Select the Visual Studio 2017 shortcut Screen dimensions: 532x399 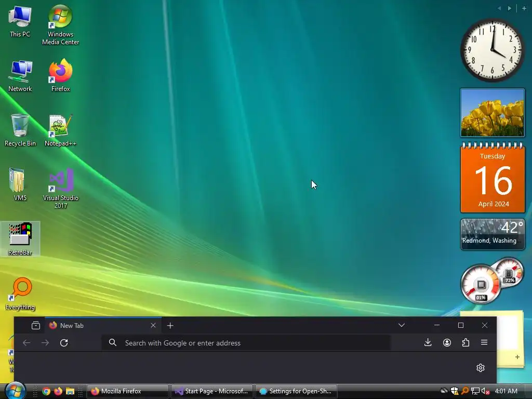[x=60, y=188]
